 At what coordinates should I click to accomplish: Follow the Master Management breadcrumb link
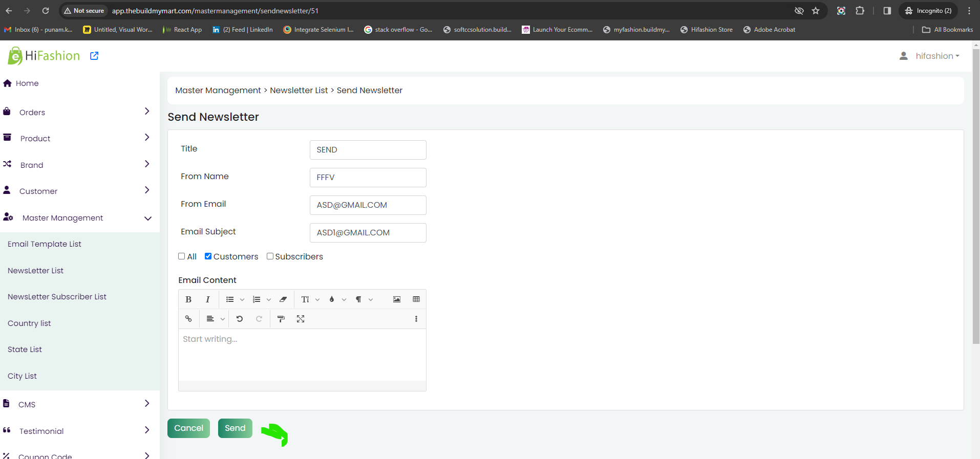(x=218, y=91)
